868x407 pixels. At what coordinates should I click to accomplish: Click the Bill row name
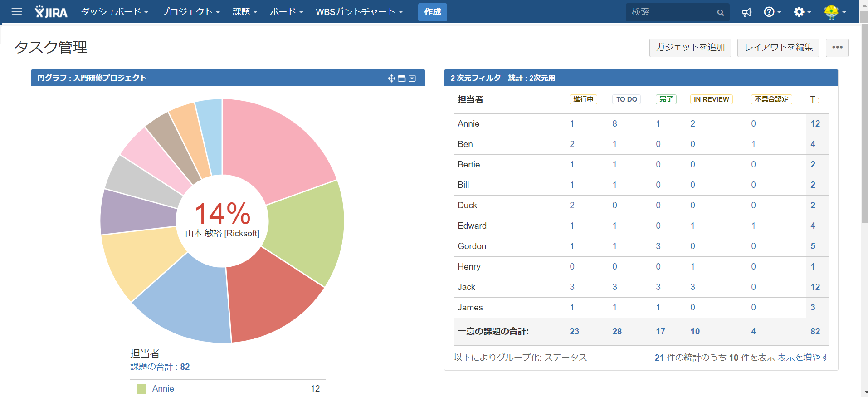click(463, 185)
